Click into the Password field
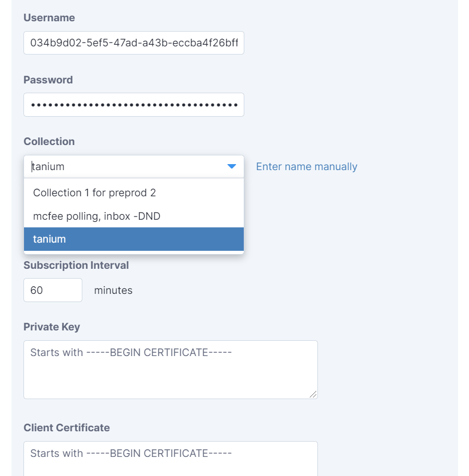The width and height of the screenshot is (469, 476). click(x=134, y=105)
